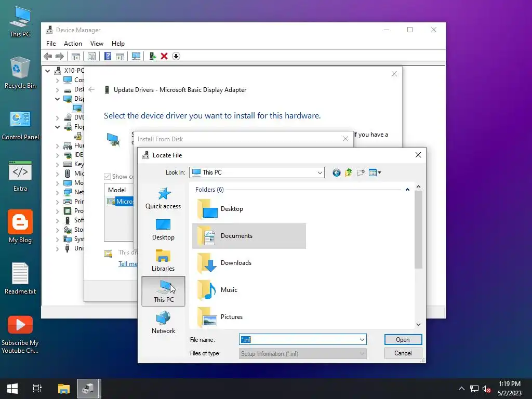532x399 pixels.
Task: Collapse the Folders (6) group
Action: click(x=407, y=190)
